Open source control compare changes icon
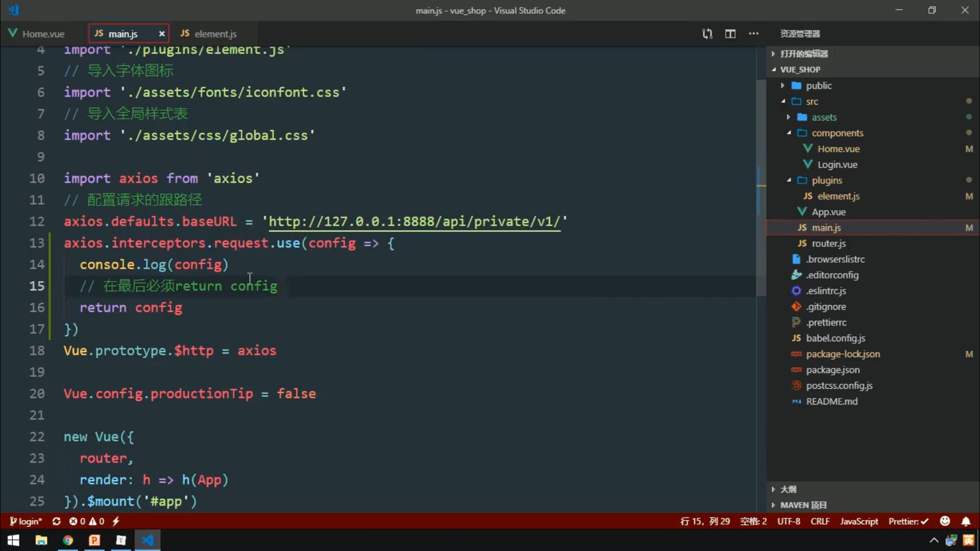980x551 pixels. tap(707, 34)
